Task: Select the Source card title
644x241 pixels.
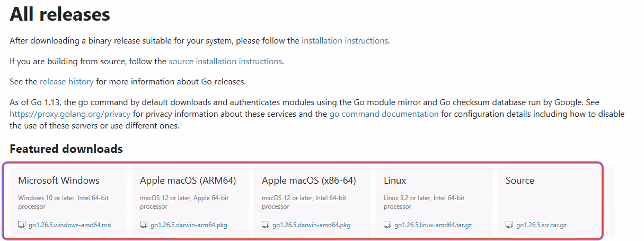Action: point(520,180)
